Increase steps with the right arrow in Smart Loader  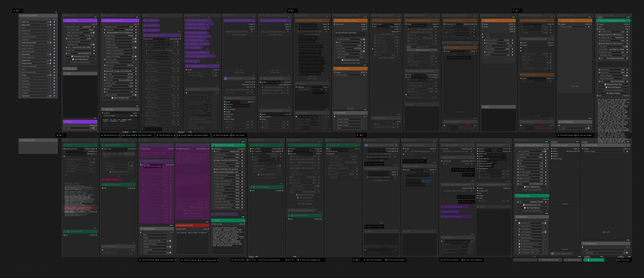(x=136, y=89)
